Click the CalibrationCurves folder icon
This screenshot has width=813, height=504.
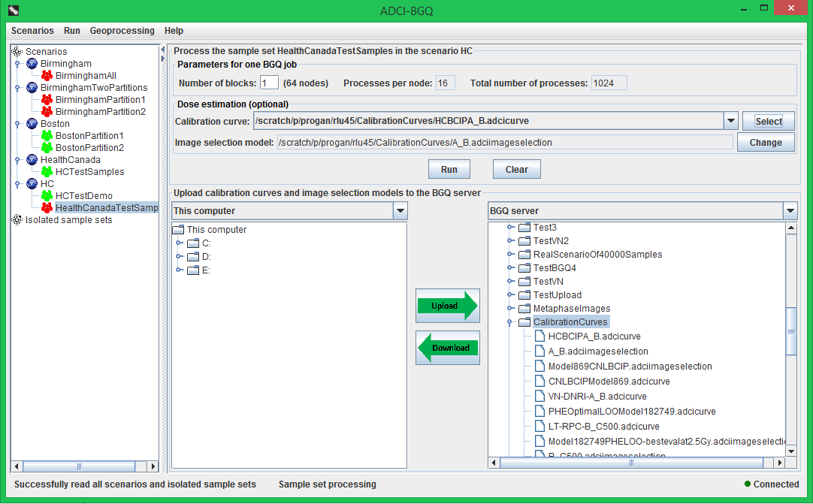point(524,322)
